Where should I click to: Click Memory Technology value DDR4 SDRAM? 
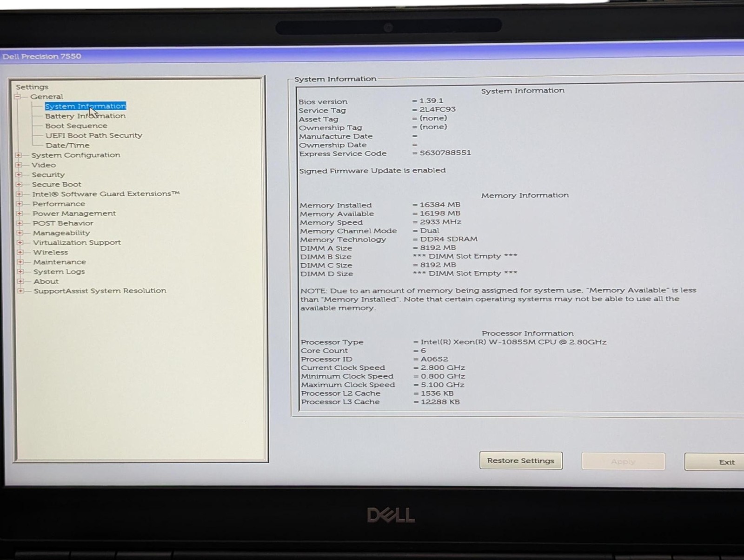tap(449, 239)
